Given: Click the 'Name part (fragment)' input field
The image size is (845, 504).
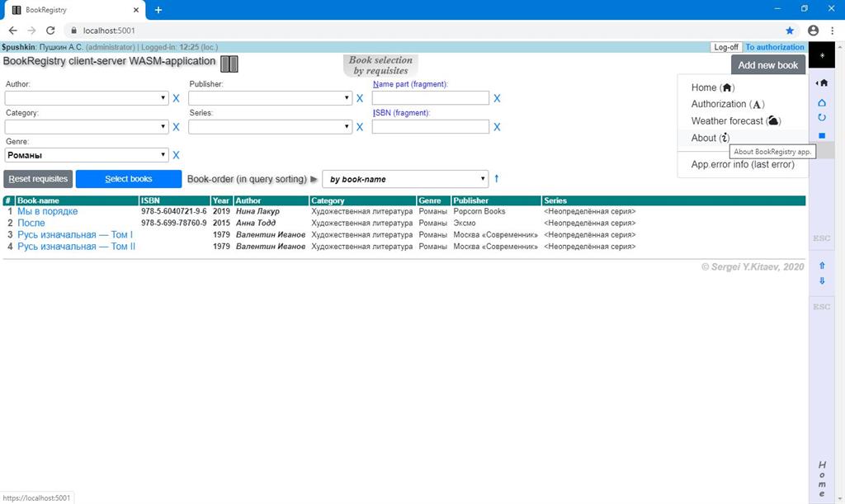Looking at the screenshot, I should click(431, 97).
